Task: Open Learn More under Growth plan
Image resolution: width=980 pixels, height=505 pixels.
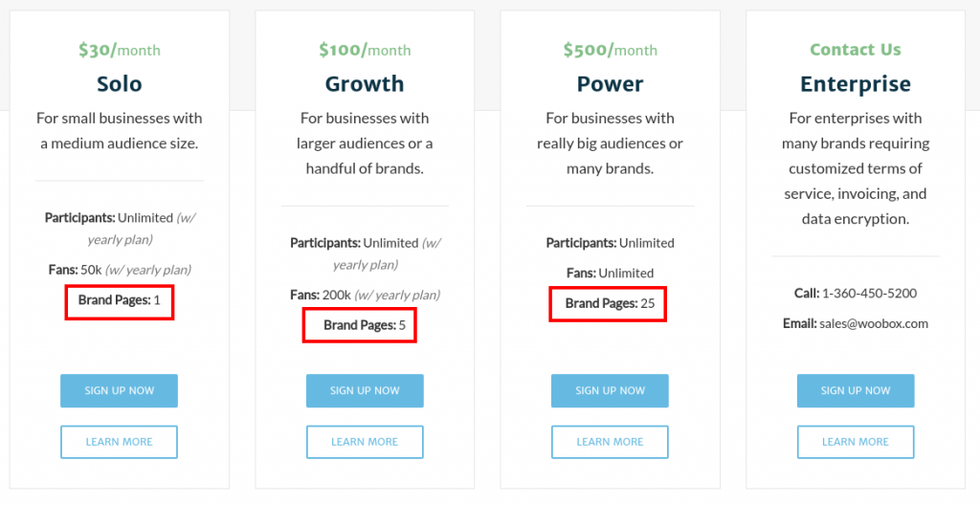Action: coord(365,442)
